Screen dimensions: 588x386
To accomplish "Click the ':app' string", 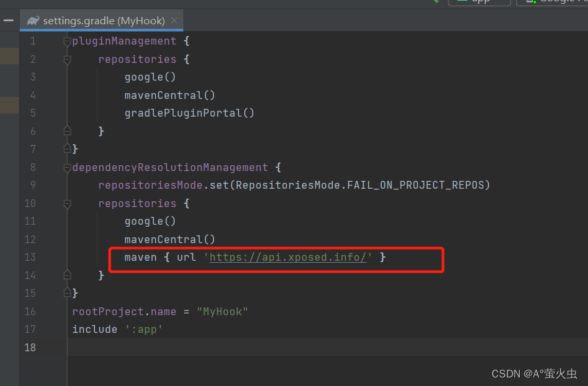I will tap(143, 330).
